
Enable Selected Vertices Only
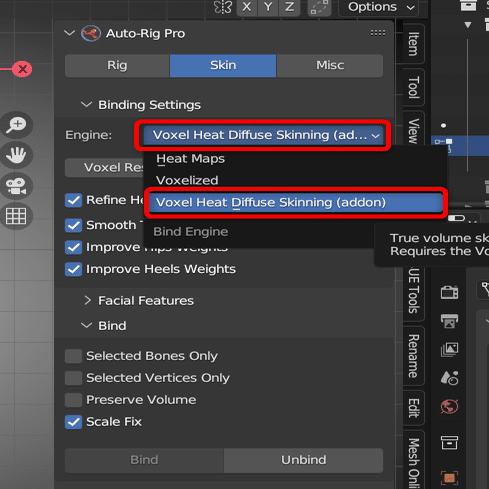click(x=73, y=378)
